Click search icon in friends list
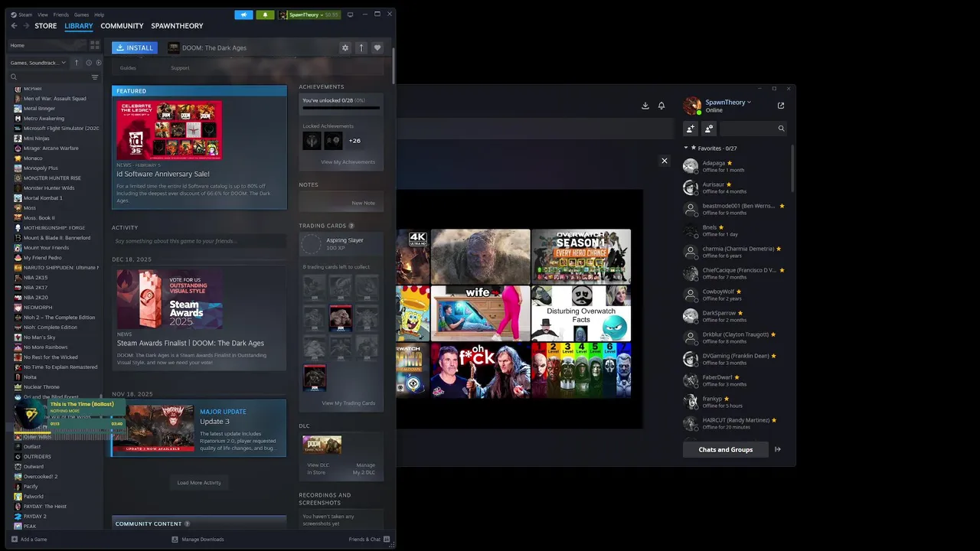This screenshot has width=980, height=551. (781, 129)
